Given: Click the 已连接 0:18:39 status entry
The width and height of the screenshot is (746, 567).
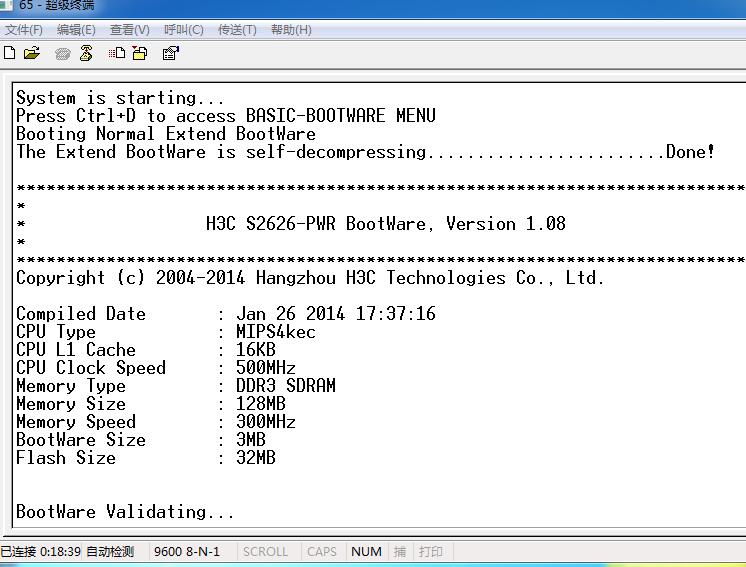Looking at the screenshot, I should click(x=40, y=552).
